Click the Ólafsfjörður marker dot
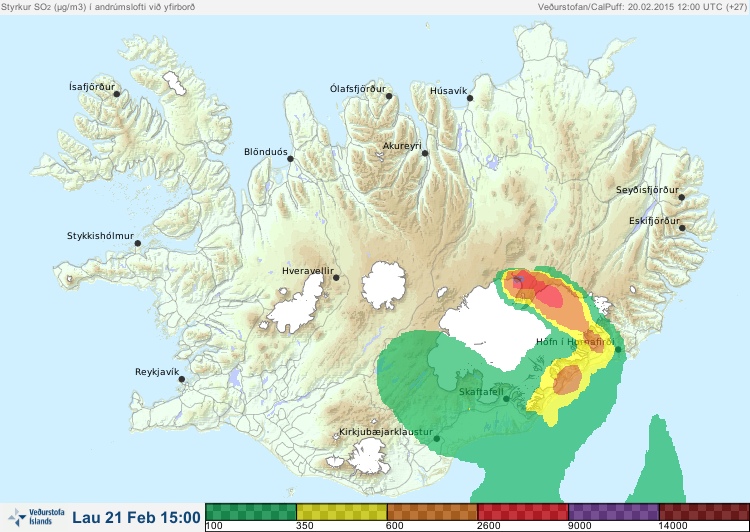750x532 pixels. tap(389, 96)
